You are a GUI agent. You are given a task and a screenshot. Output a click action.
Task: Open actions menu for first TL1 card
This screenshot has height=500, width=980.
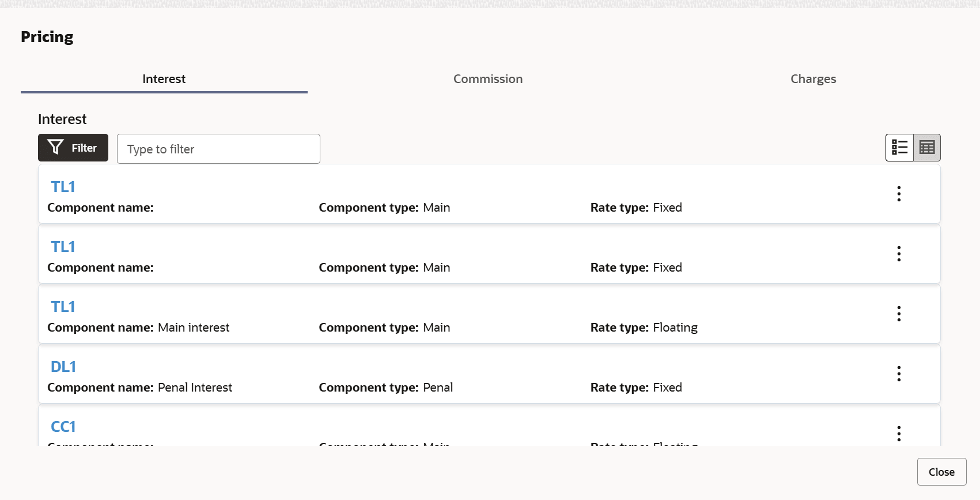(x=899, y=194)
